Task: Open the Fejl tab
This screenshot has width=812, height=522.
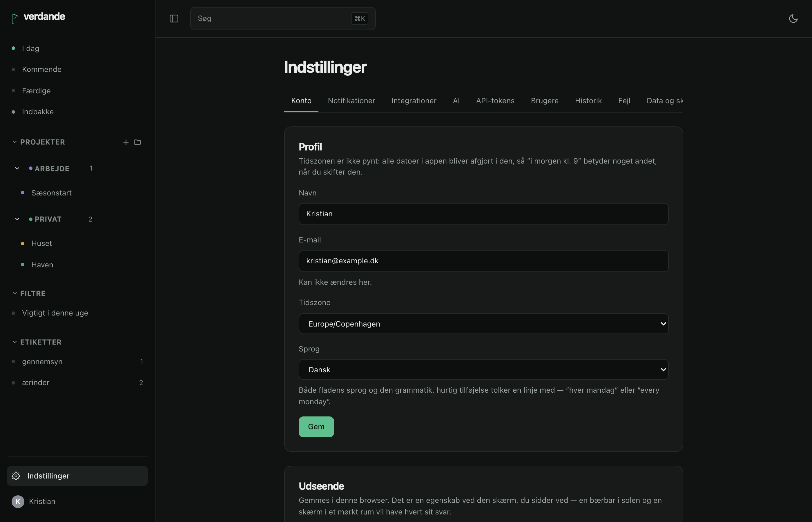Action: [624, 101]
